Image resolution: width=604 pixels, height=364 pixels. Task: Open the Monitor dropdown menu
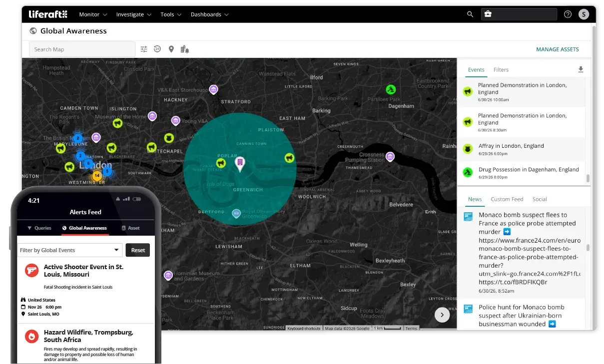click(x=93, y=14)
